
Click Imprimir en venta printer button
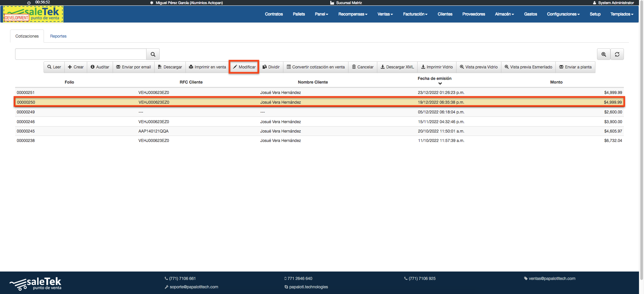click(207, 67)
